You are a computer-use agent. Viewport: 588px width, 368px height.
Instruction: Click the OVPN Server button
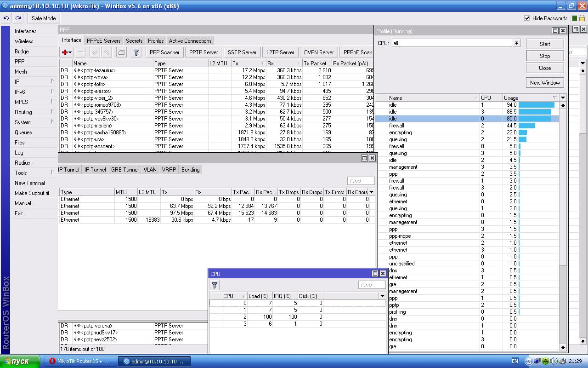(x=319, y=52)
